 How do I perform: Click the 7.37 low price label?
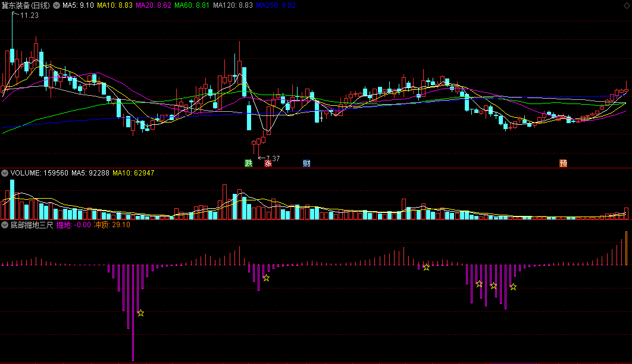click(x=273, y=158)
